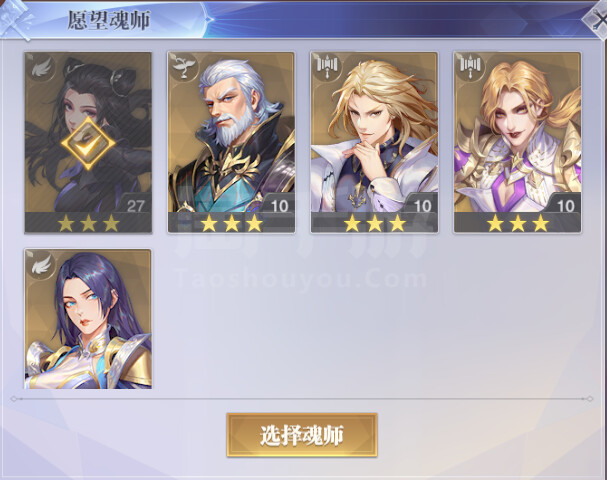
Task: Click the 愿望魂师 title text
Action: click(109, 20)
